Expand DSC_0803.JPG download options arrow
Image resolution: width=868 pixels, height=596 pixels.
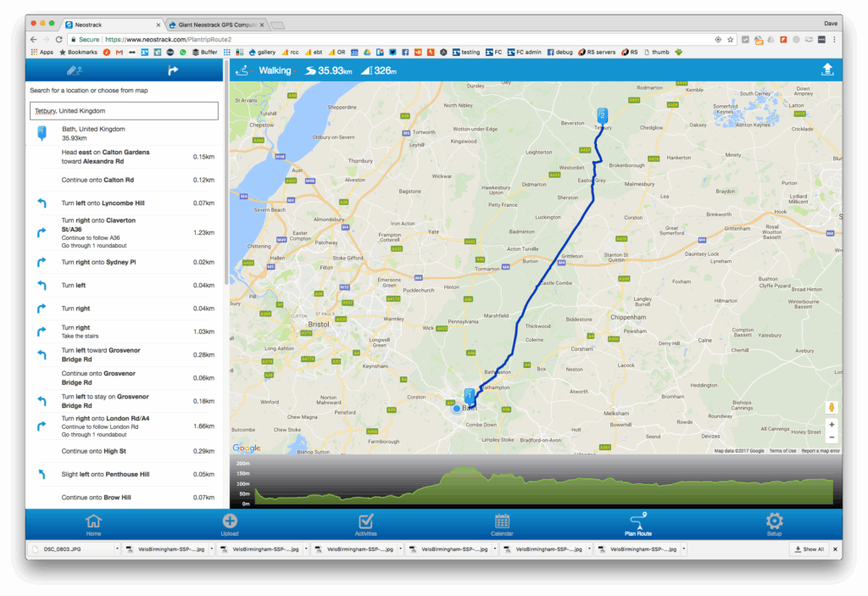click(117, 549)
